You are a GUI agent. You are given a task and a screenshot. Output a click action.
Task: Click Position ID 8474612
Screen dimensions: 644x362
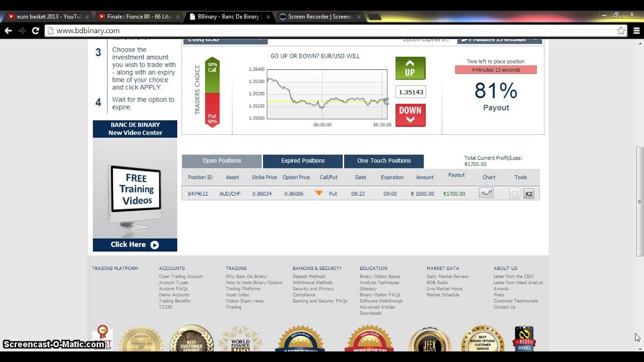[x=198, y=194]
